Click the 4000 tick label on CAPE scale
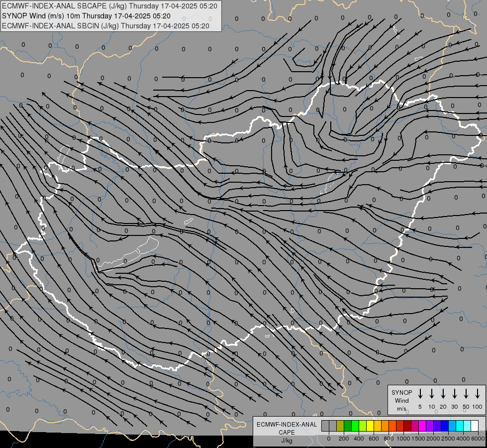The width and height of the screenshot is (487, 448). click(x=463, y=439)
